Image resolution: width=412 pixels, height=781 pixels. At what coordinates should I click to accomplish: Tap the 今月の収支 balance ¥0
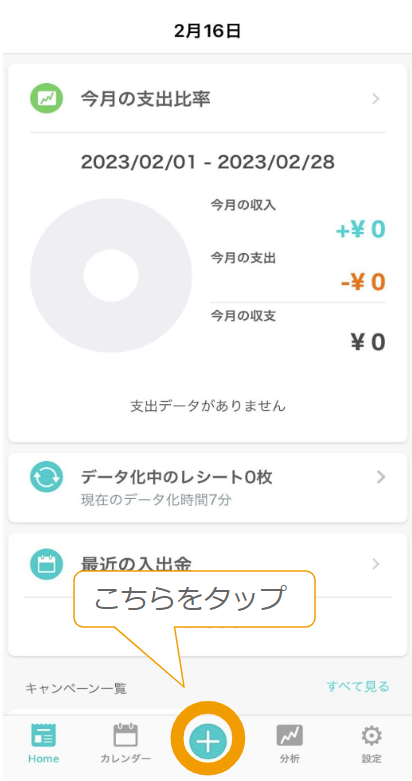(x=368, y=342)
